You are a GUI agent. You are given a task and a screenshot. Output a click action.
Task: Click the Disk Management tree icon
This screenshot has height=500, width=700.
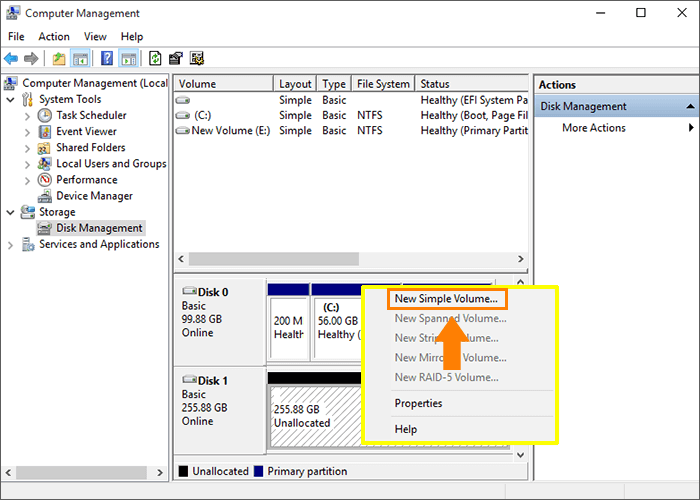tap(44, 228)
